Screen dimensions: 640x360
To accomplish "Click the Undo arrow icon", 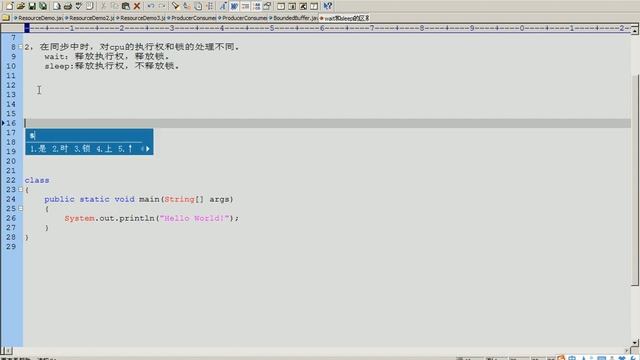I will coord(151,6).
